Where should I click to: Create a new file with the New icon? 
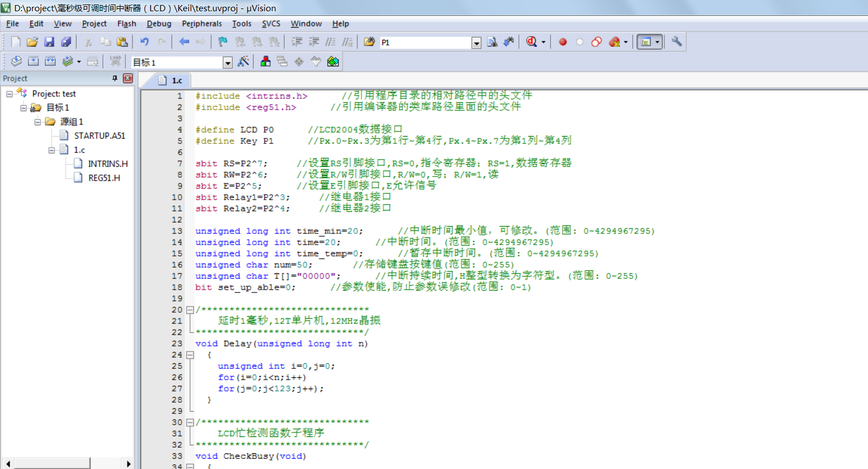[x=16, y=42]
